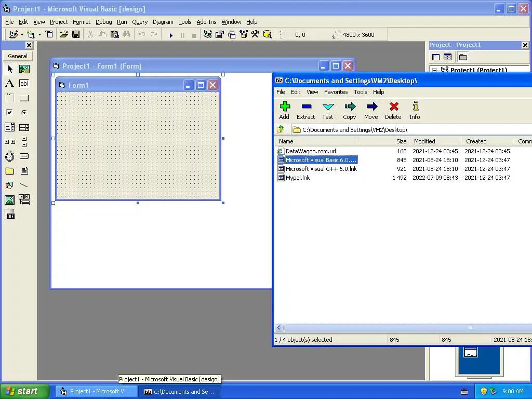Click the up-folder icon beside 7-Zip address bar
Screen dimensions: 532x399
pos(281,129)
